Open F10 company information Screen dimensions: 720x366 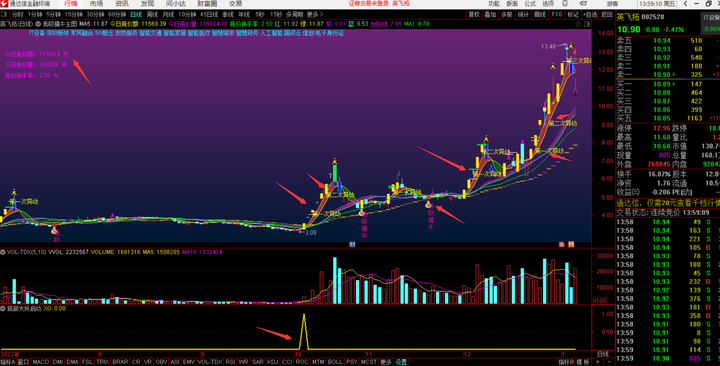tap(557, 15)
